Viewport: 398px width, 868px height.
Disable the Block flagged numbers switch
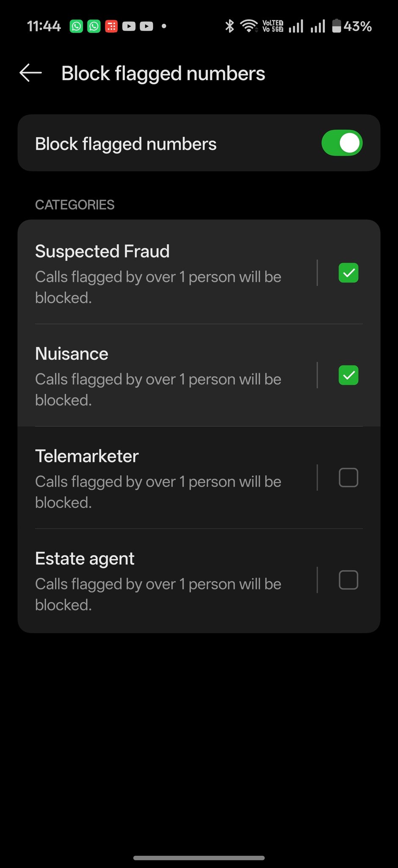coord(342,143)
